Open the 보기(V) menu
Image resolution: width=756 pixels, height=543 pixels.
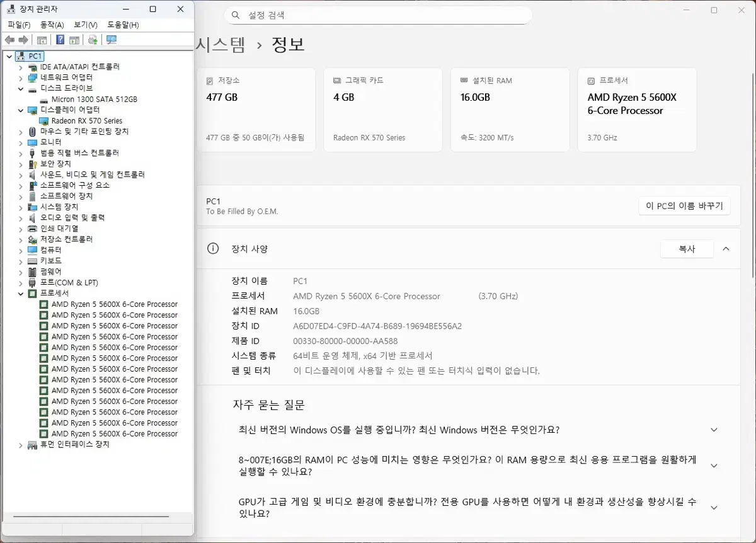[86, 25]
